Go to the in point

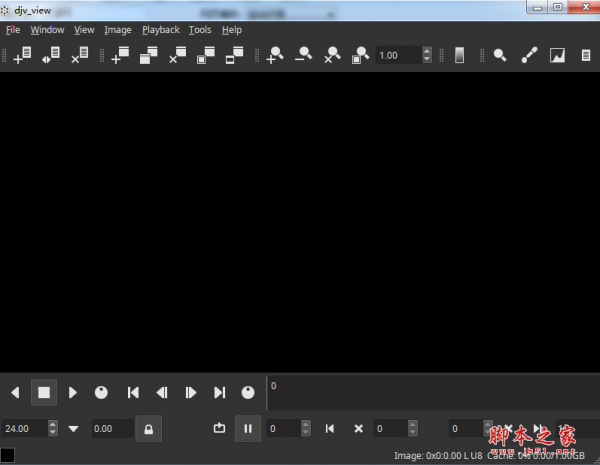(x=330, y=429)
